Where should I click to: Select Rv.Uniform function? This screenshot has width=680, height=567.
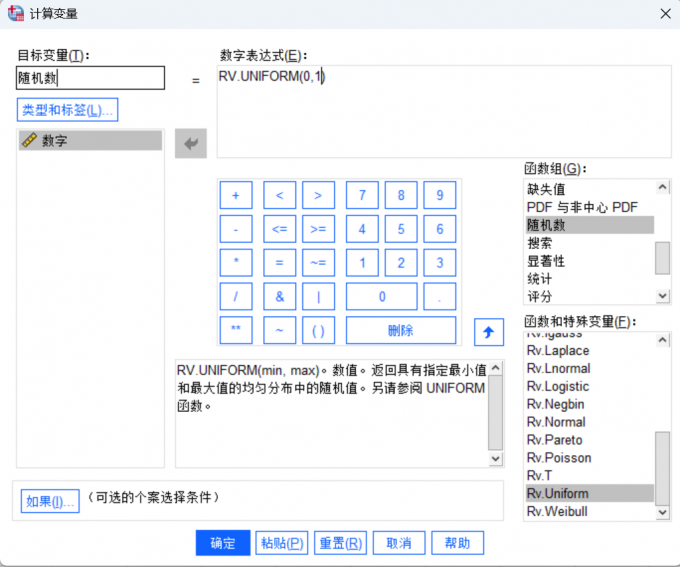click(x=589, y=493)
